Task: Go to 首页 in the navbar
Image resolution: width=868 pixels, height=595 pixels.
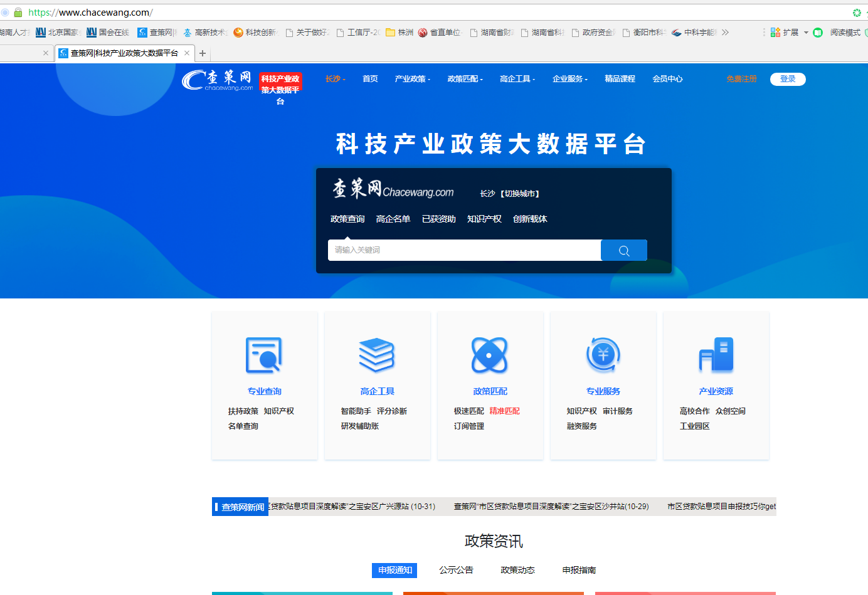Action: pyautogui.click(x=370, y=79)
